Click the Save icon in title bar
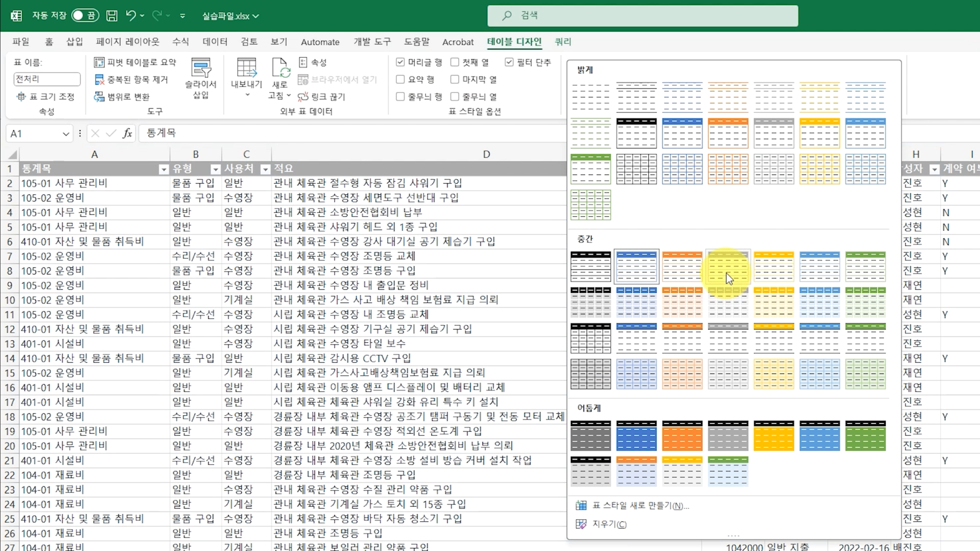 (x=112, y=16)
